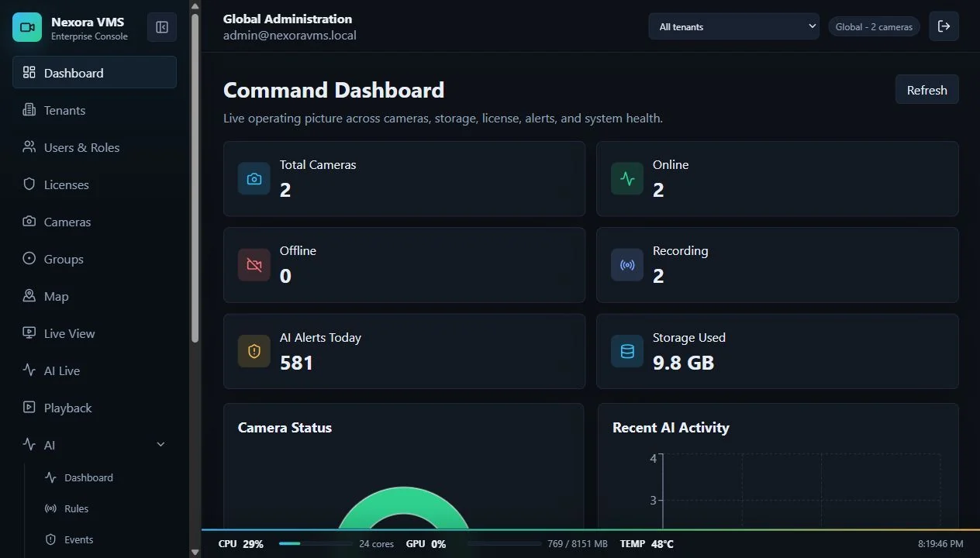Click the Global Administration title
Screen dimensions: 980x558
coord(288,19)
